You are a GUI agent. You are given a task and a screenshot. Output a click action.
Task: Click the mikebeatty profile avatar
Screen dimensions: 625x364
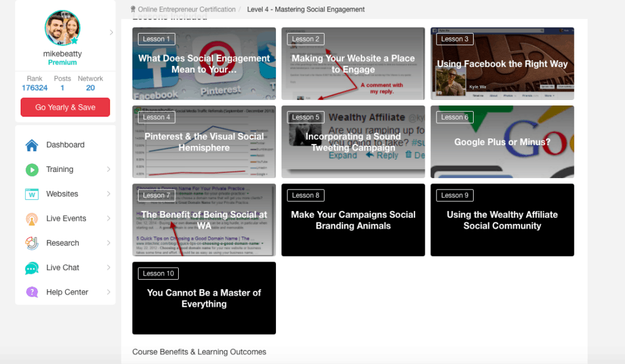63,28
